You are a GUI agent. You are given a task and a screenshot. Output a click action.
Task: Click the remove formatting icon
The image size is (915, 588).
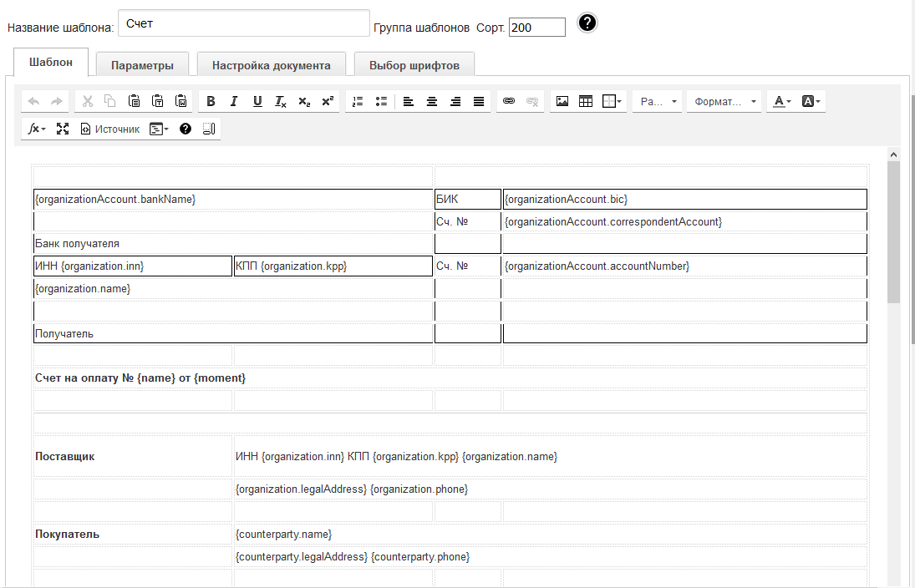pyautogui.click(x=281, y=101)
